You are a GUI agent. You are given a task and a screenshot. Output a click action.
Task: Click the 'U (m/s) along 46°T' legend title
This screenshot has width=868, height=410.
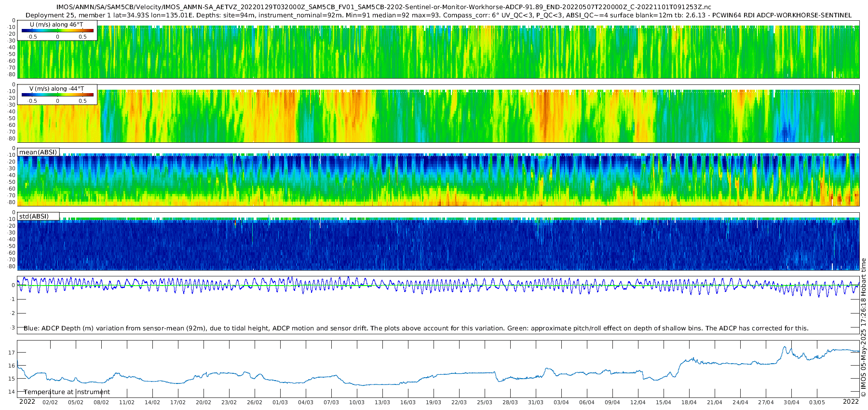pos(56,24)
